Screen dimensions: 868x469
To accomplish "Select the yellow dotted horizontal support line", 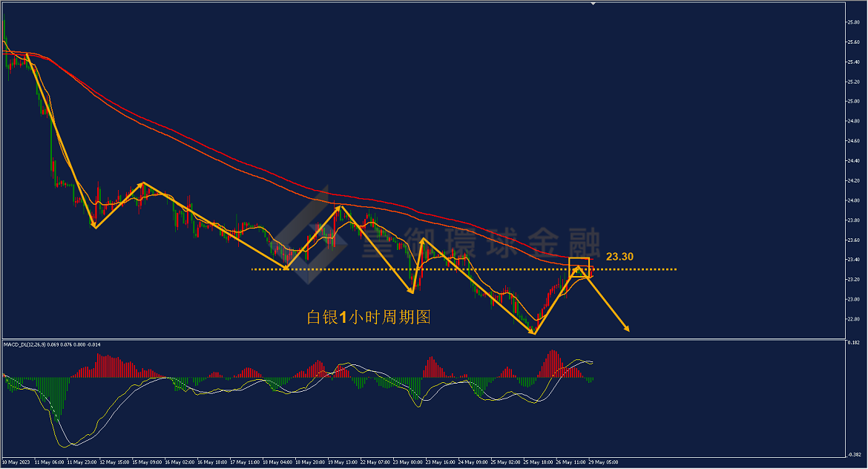I will pyautogui.click(x=464, y=269).
